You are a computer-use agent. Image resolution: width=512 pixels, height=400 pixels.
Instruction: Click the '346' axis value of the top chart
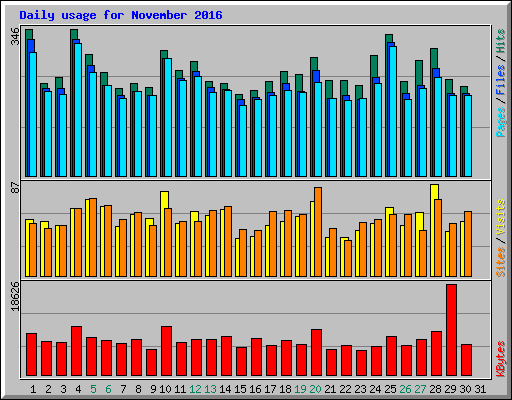[15, 36]
